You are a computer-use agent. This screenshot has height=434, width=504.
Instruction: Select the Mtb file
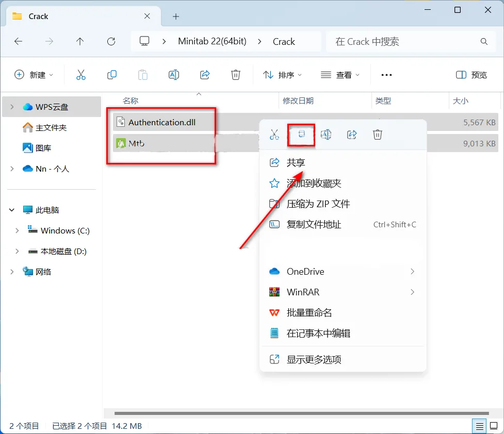136,143
